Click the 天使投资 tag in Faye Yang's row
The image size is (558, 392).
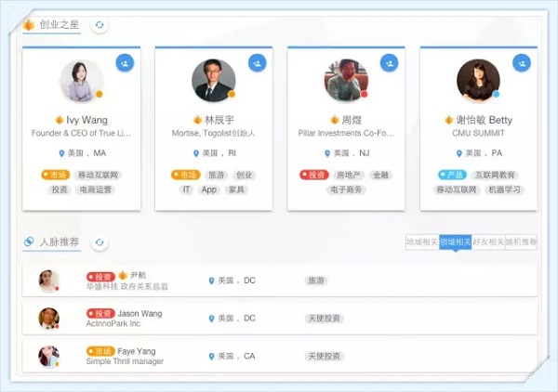click(x=324, y=356)
